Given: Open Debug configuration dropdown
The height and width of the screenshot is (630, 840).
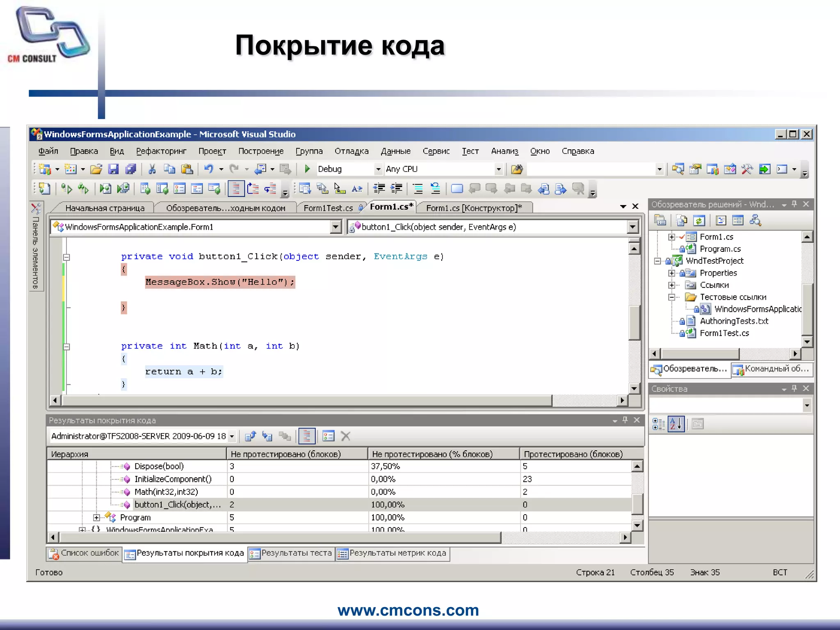Looking at the screenshot, I should (x=378, y=169).
